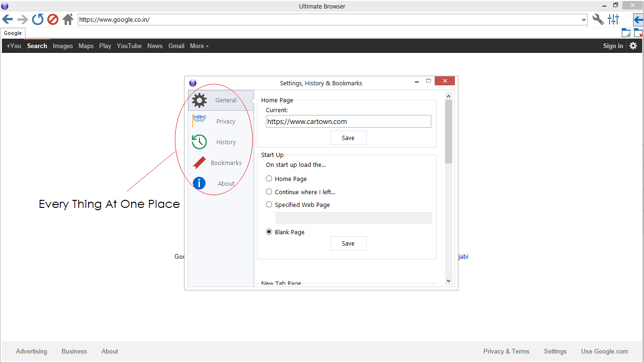Choose Continue where I left startup option
This screenshot has width=644, height=362.
pyautogui.click(x=269, y=192)
